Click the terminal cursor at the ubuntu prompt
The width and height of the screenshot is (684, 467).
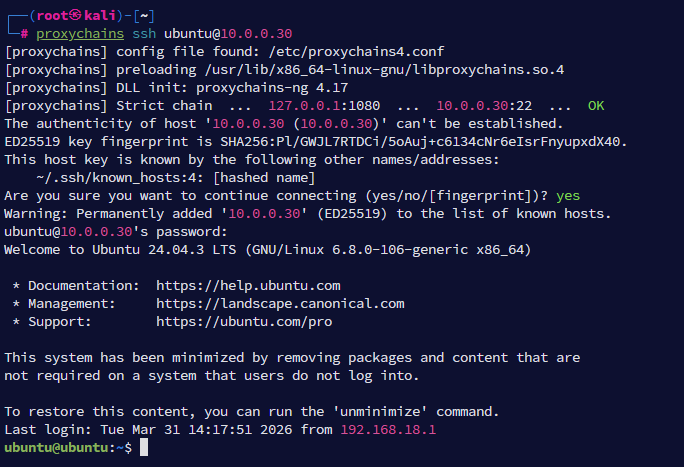(144, 448)
